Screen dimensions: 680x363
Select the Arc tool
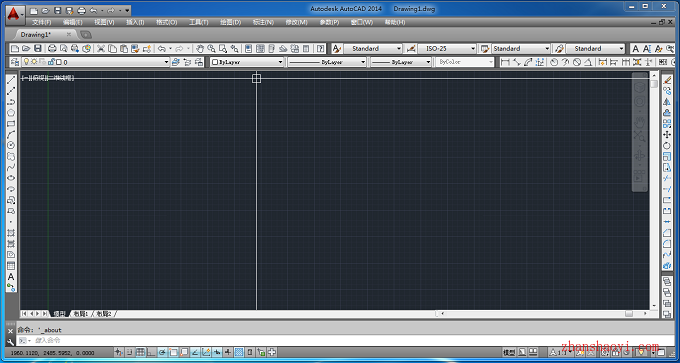pos(11,134)
